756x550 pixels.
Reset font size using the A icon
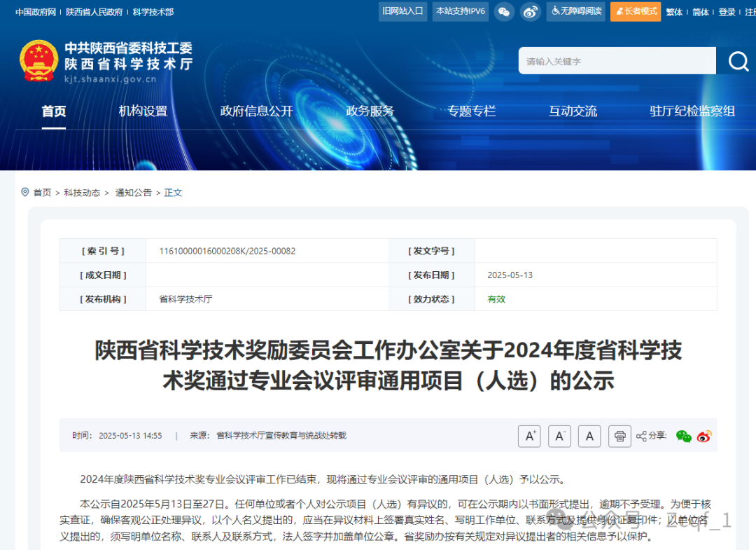589,436
